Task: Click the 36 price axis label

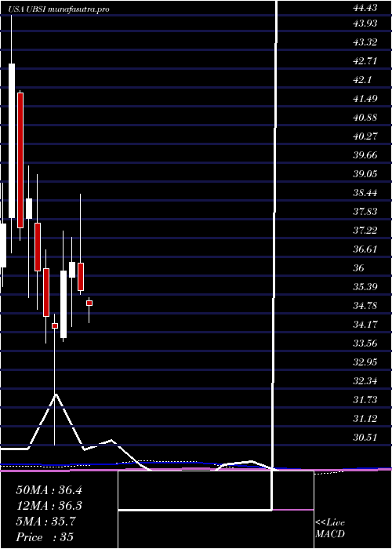Action: [359, 268]
